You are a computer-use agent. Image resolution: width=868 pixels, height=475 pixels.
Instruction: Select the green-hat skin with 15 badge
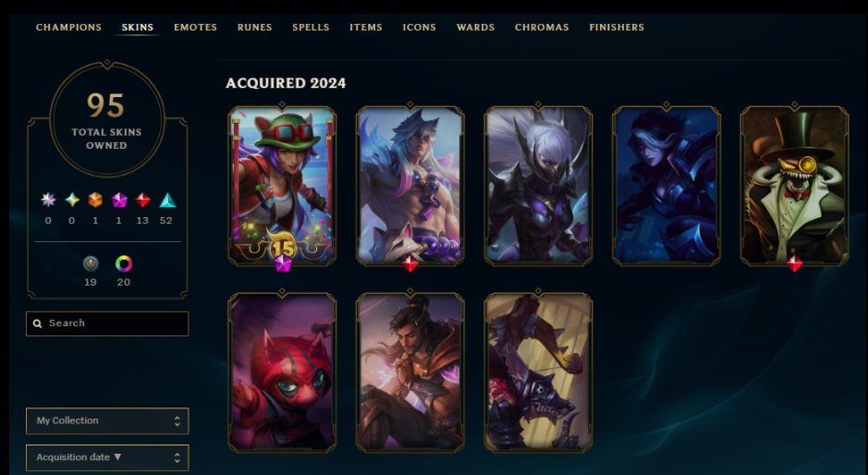(x=282, y=186)
